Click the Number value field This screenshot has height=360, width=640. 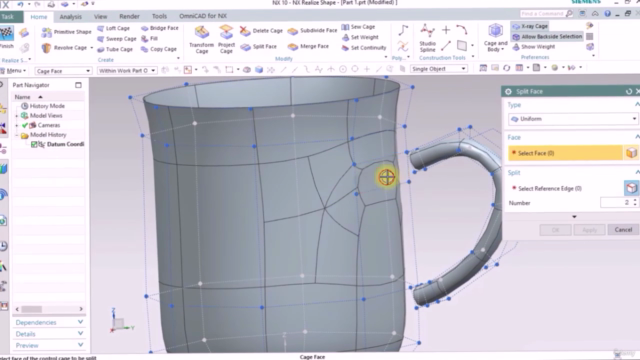tap(616, 202)
